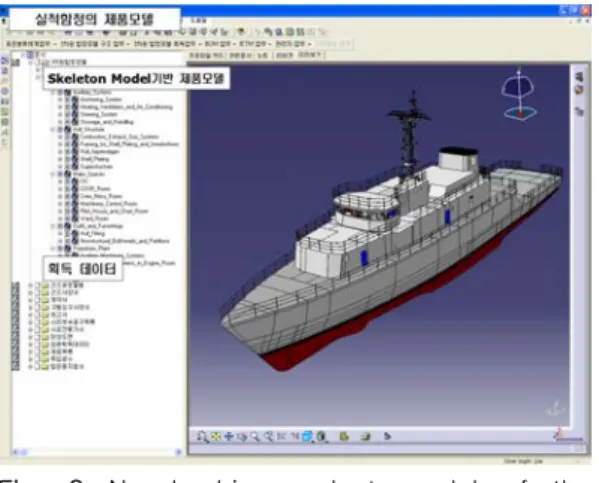Expand the Hull_Appendages node
Viewport: 599px width, 483px height.
pos(60,152)
